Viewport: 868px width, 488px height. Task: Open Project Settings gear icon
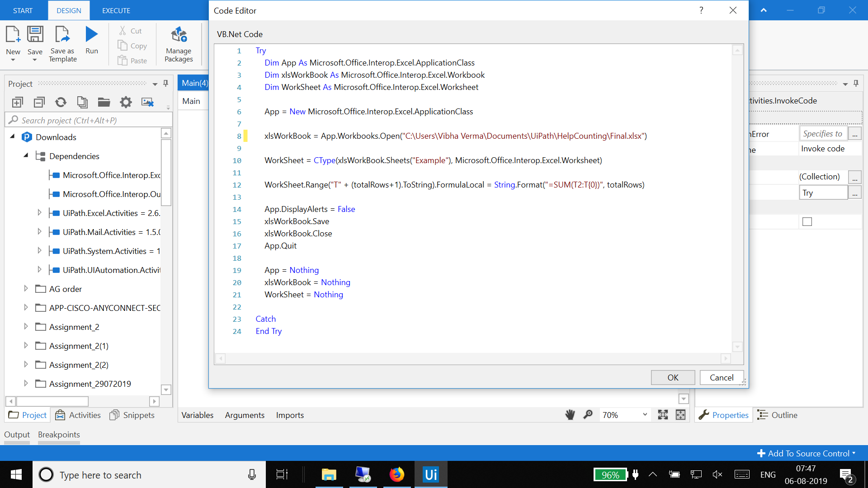[x=126, y=103]
